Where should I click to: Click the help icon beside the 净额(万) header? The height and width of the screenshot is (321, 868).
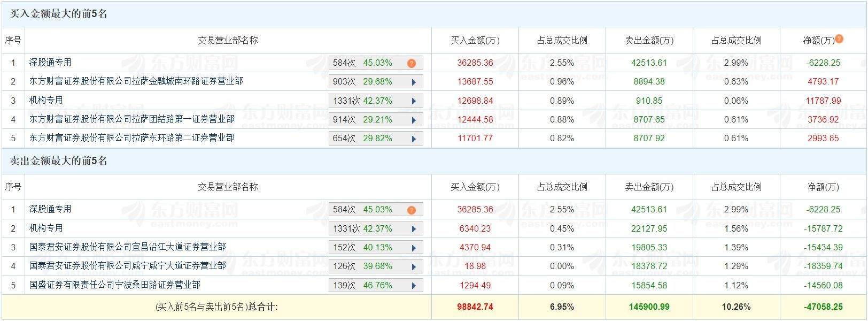click(x=839, y=39)
